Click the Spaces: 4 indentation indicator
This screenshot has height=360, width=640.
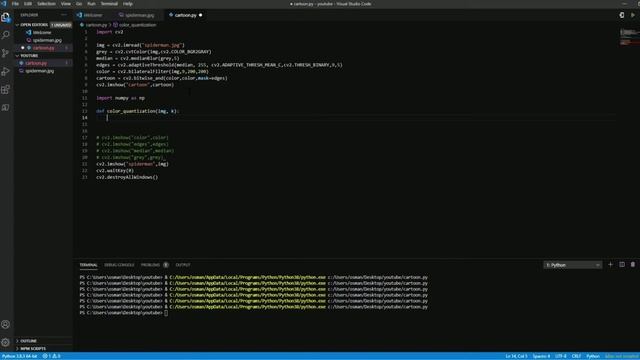[x=541, y=356]
